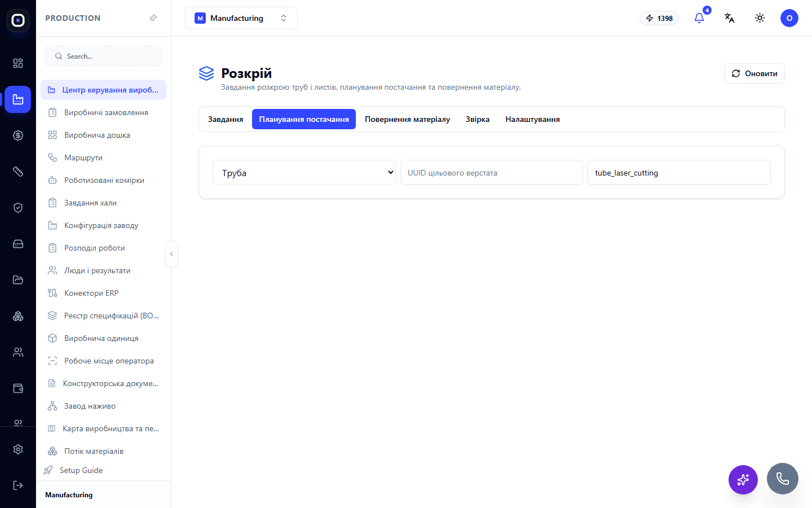Select the Планування постачання tab
This screenshot has width=812, height=508.
[304, 119]
